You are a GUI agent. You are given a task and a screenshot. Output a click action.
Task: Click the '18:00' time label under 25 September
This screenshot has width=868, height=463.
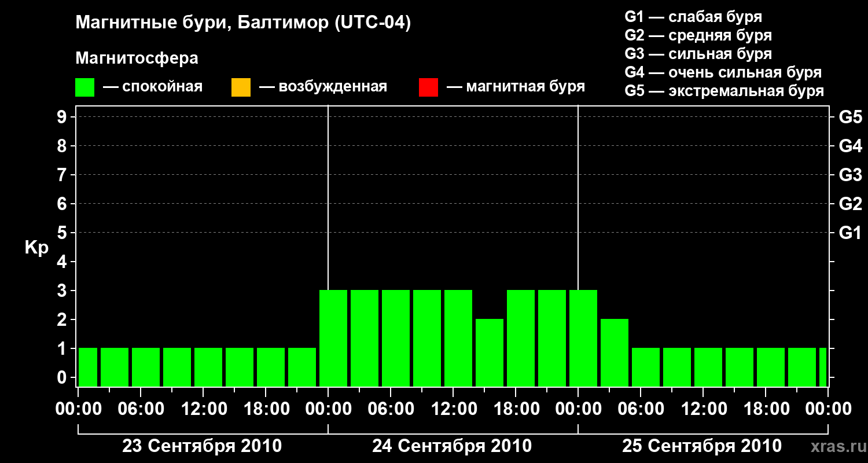[x=766, y=409]
